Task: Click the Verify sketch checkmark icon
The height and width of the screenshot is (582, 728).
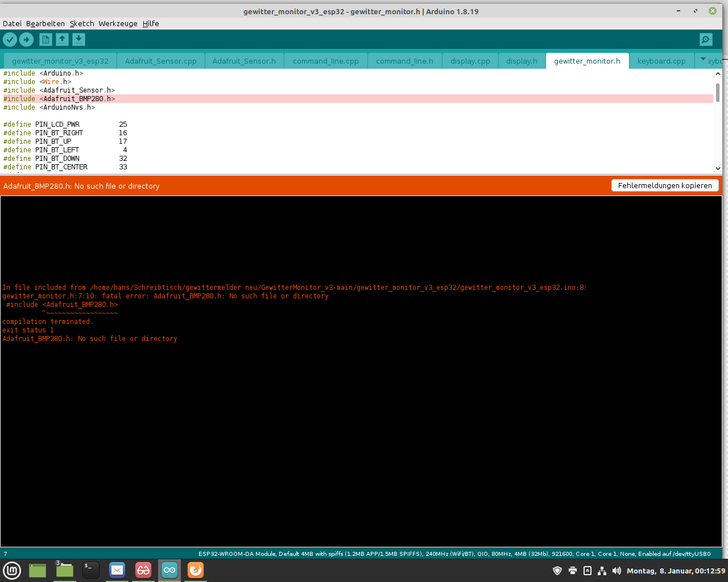Action: pyautogui.click(x=10, y=39)
